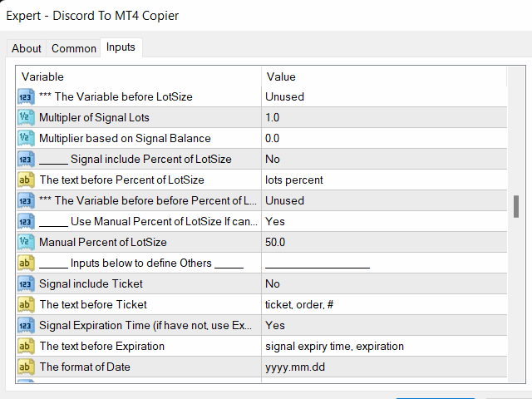Select the '*** The Variable before before Percent' label

click(148, 201)
